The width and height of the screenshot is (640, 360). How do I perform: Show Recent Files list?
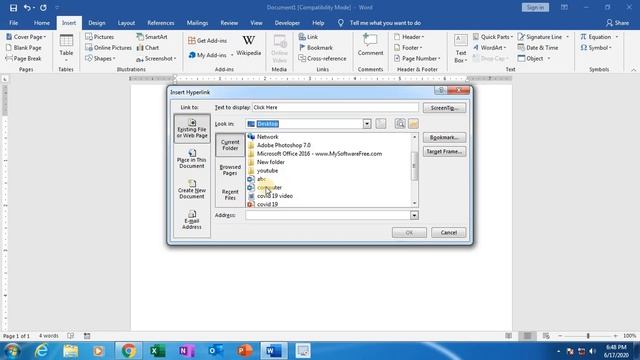(230, 194)
